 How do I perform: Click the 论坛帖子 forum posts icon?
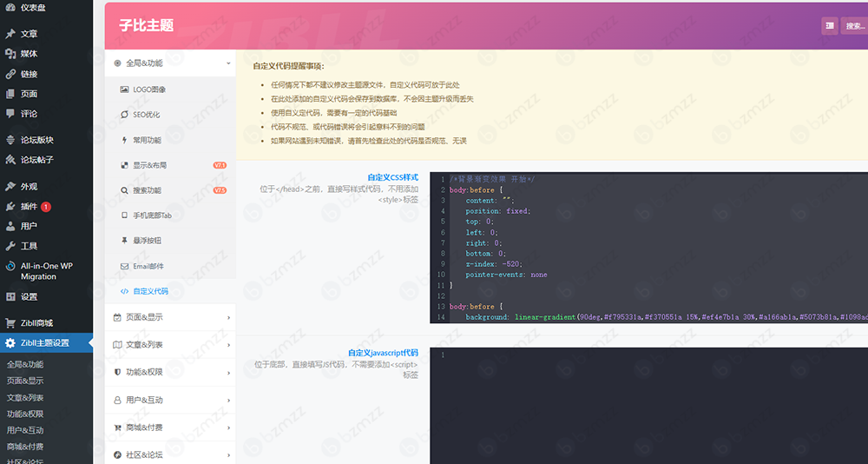coord(10,160)
